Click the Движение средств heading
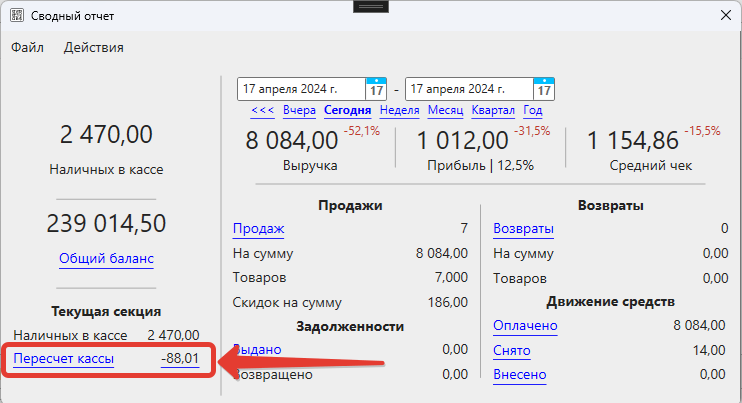Viewport: 742px width, 403px height. tap(610, 301)
